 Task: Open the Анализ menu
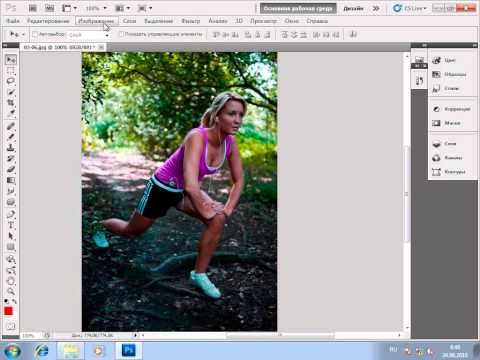[217, 21]
